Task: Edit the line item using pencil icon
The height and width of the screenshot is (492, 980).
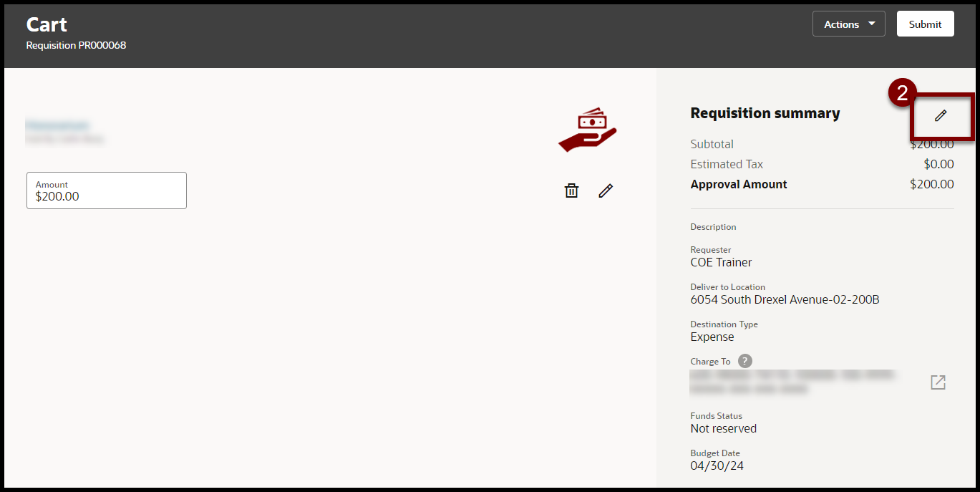Action: [606, 190]
